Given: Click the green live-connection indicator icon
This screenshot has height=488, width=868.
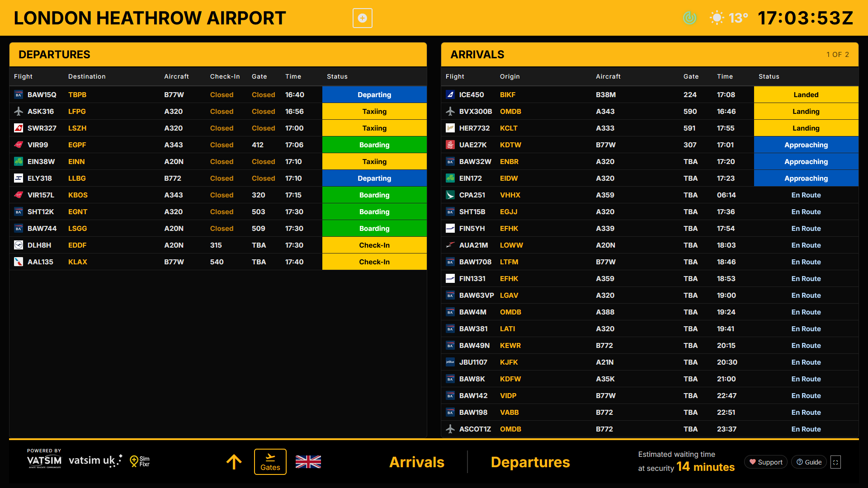Looking at the screenshot, I should click(x=689, y=18).
